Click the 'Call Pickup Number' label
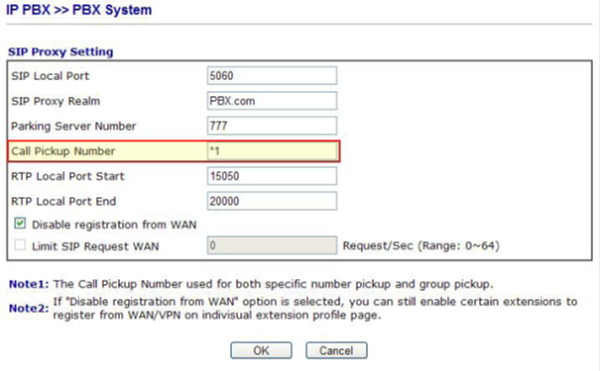 (63, 151)
